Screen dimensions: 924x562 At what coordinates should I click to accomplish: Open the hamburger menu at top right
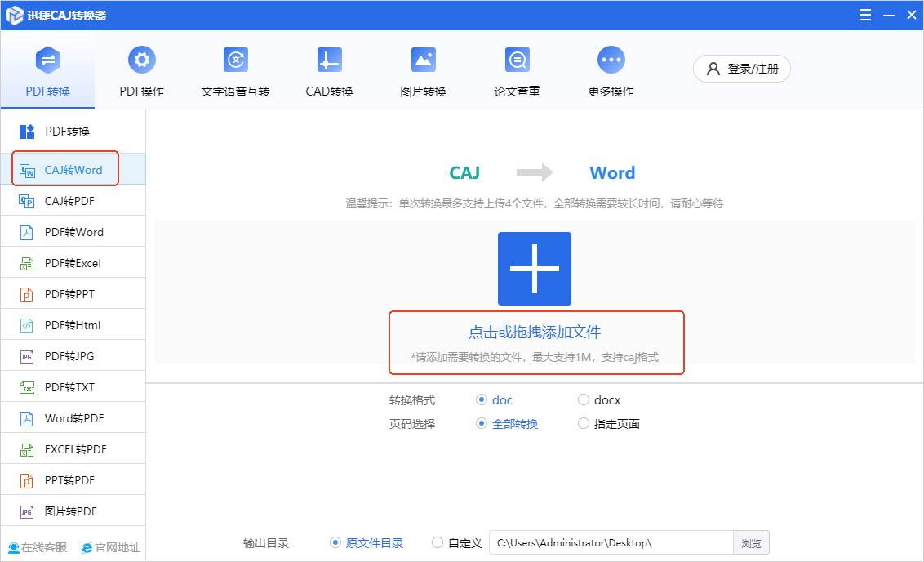click(864, 15)
